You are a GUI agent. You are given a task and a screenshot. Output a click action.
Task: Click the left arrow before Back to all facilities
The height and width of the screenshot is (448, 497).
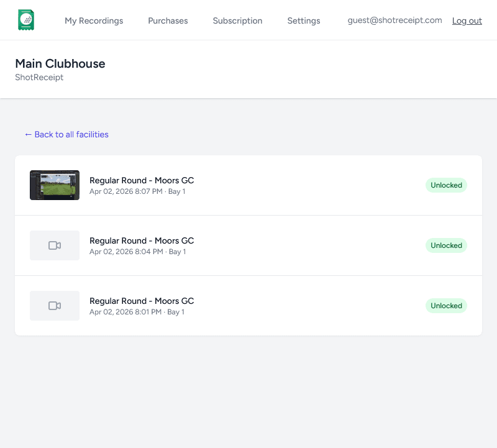[27, 134]
